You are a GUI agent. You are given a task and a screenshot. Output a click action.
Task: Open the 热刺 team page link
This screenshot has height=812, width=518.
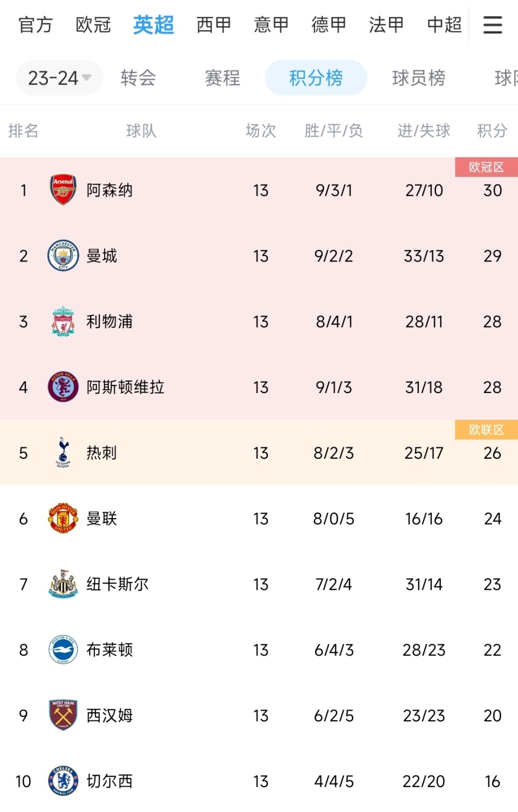[100, 453]
